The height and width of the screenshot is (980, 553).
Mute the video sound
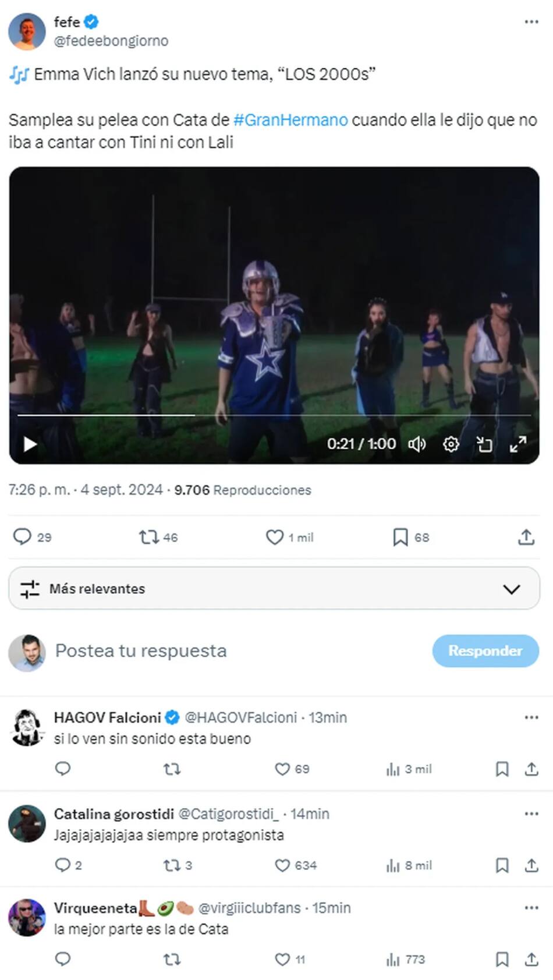coord(417,445)
